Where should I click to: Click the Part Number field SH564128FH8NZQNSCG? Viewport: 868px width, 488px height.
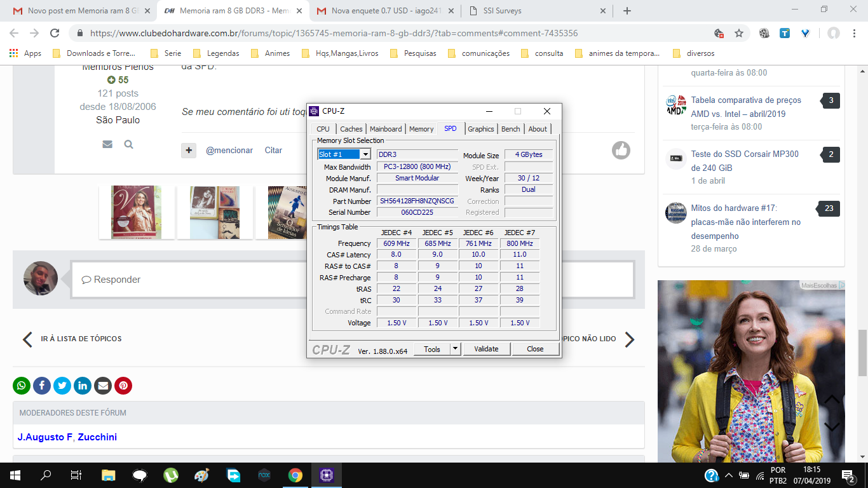(x=417, y=201)
